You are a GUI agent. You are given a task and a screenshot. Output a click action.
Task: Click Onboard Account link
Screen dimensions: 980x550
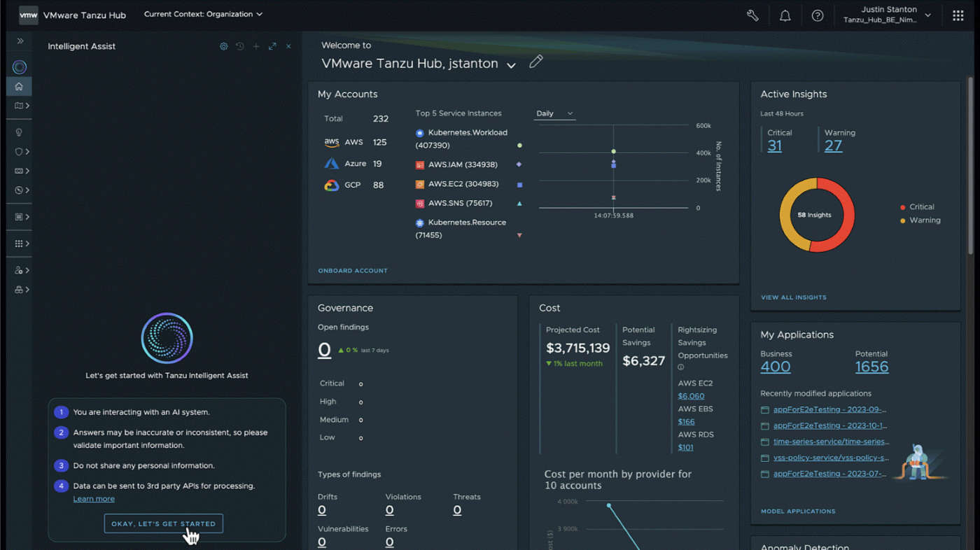353,271
